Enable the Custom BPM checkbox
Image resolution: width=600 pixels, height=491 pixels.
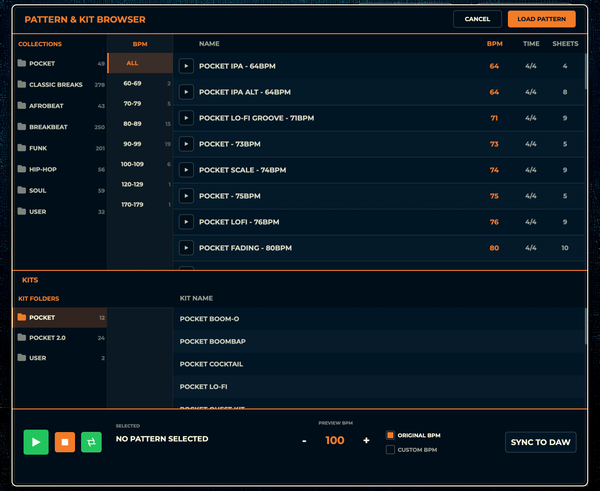[x=390, y=450]
